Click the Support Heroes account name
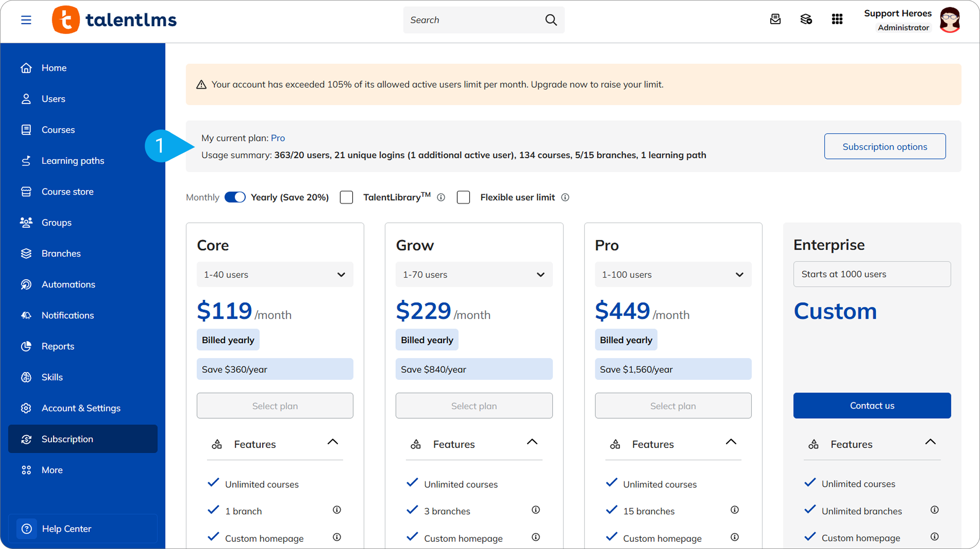Image resolution: width=980 pixels, height=549 pixels. 897,13
